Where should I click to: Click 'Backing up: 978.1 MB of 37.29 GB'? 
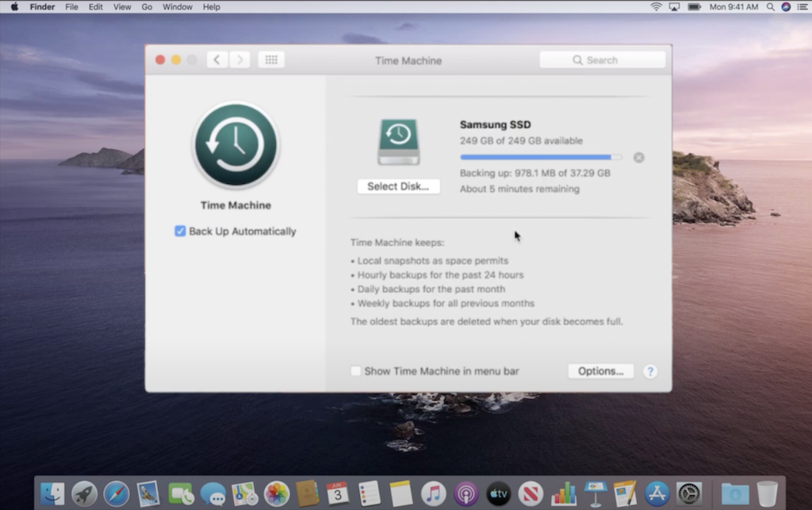click(x=535, y=173)
